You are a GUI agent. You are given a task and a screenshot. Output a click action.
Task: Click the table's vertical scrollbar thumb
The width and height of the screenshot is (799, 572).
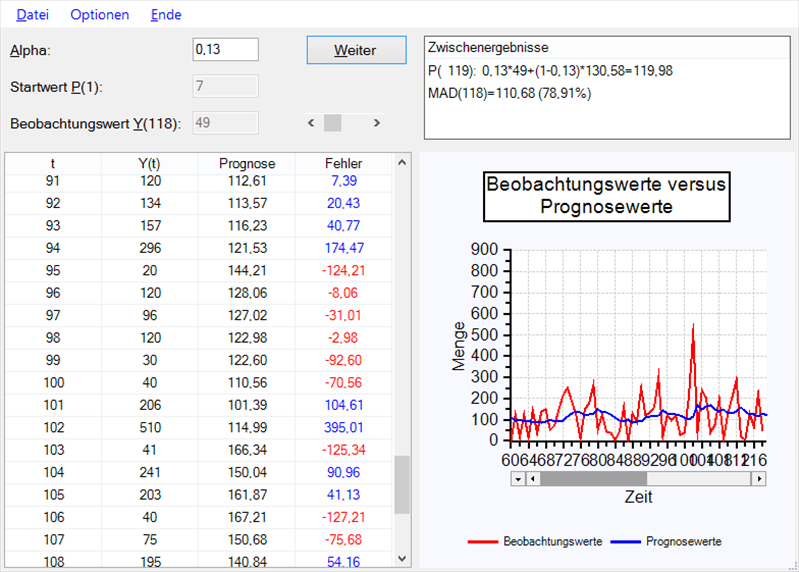click(402, 484)
